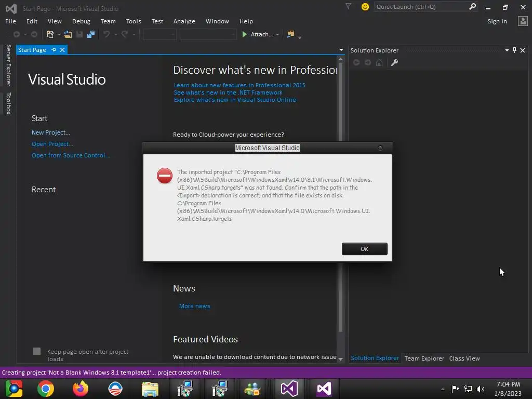Click OK in the error dialog

[364, 249]
